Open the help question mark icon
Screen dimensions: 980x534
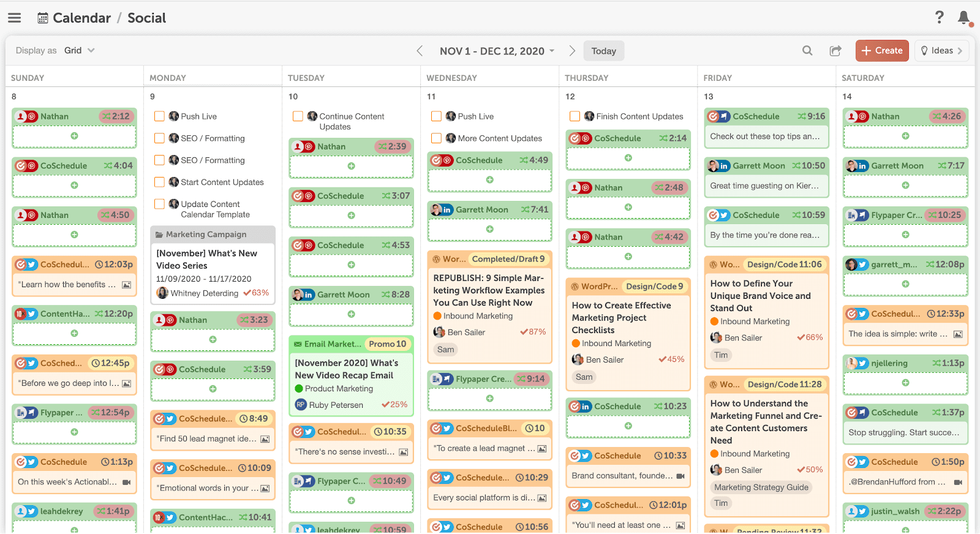point(939,17)
